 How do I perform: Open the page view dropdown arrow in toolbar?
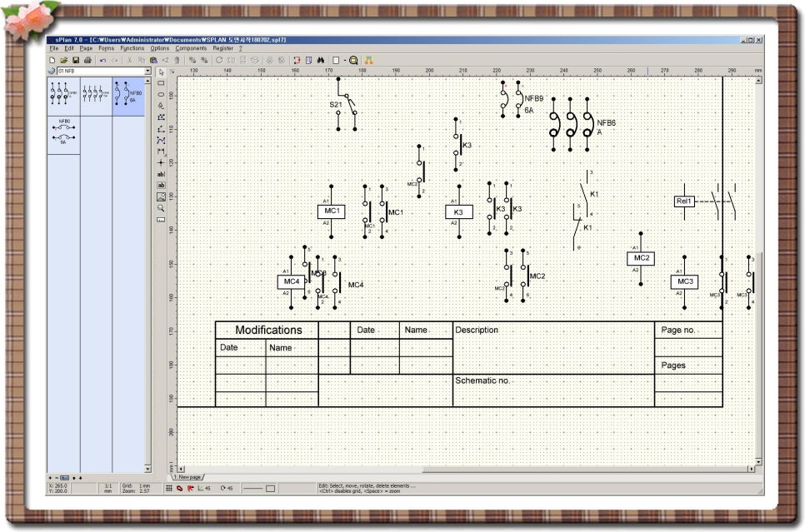coord(344,60)
